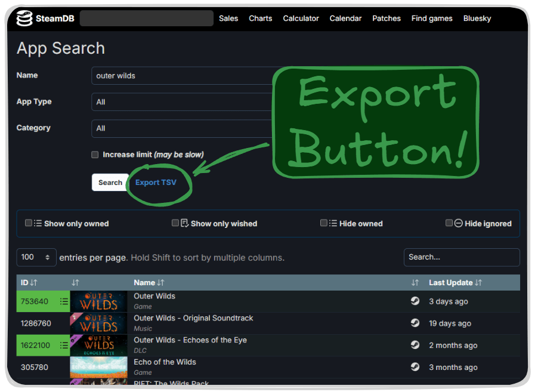Image resolution: width=535 pixels, height=392 pixels.
Task: Open the 100 entries per page selector
Action: 36,257
